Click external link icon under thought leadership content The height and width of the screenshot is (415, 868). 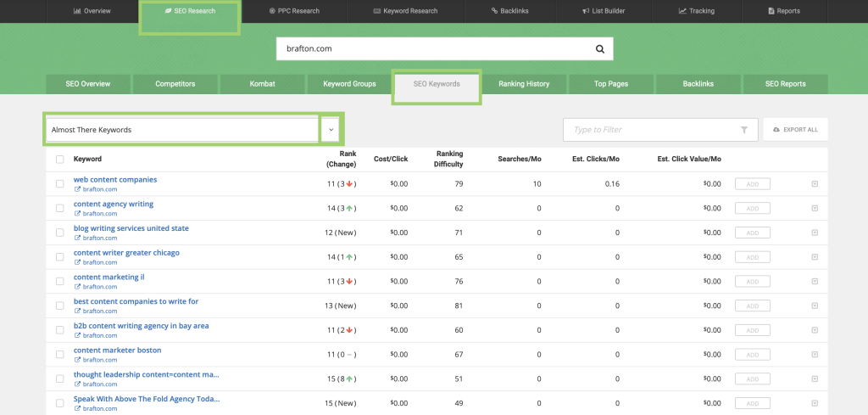[x=77, y=384]
